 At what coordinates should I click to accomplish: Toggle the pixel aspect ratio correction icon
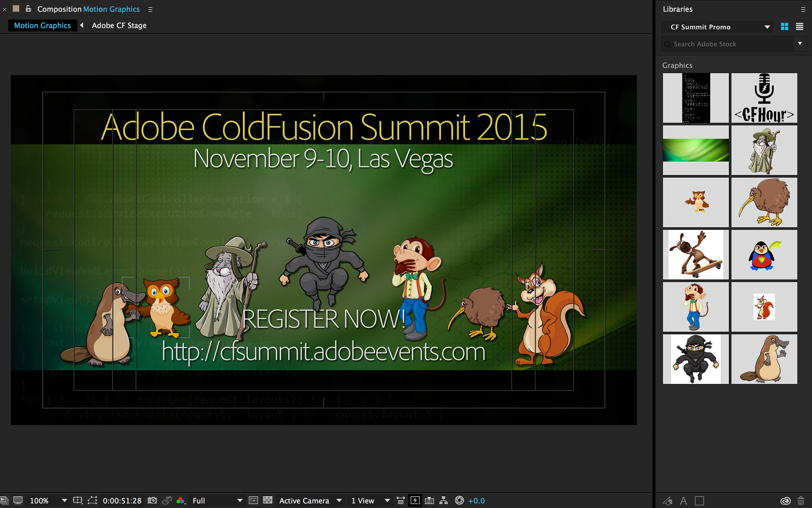tap(401, 500)
